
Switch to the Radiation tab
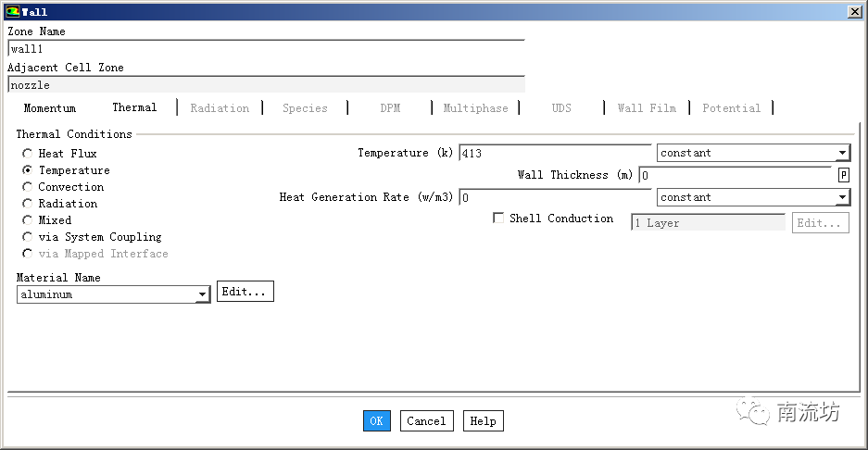coord(220,108)
